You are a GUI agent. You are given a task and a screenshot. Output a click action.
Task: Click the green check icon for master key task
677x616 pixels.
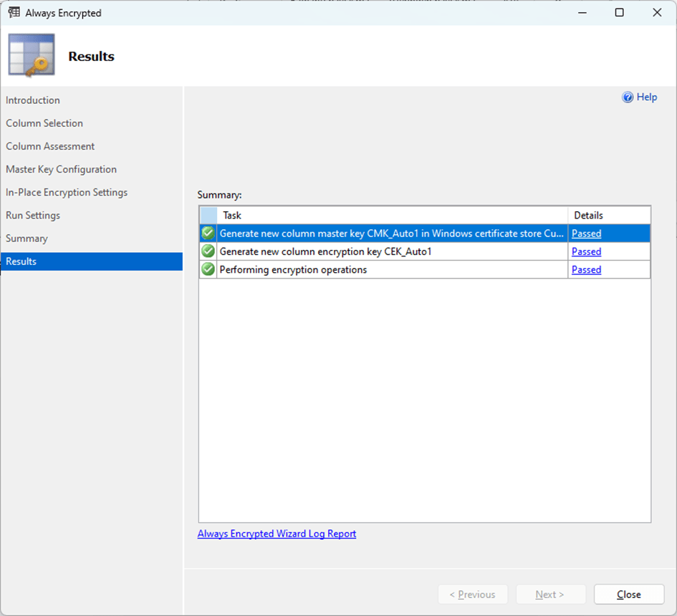(x=208, y=234)
